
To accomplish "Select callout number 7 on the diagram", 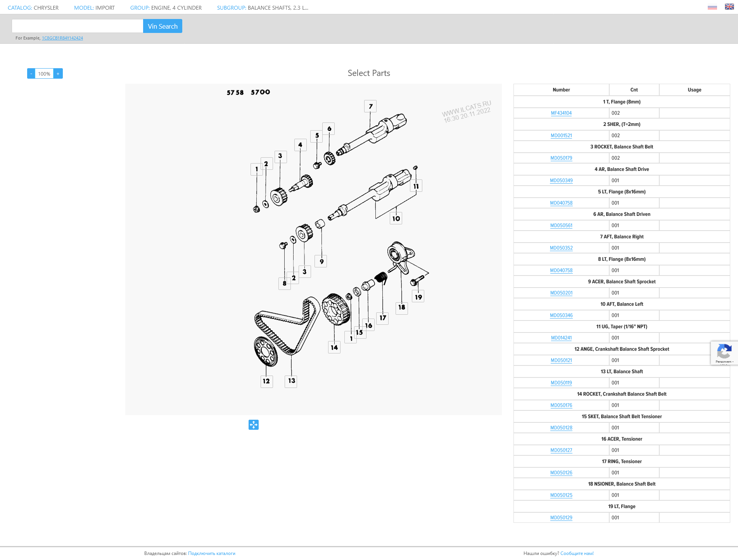I will click(x=370, y=106).
